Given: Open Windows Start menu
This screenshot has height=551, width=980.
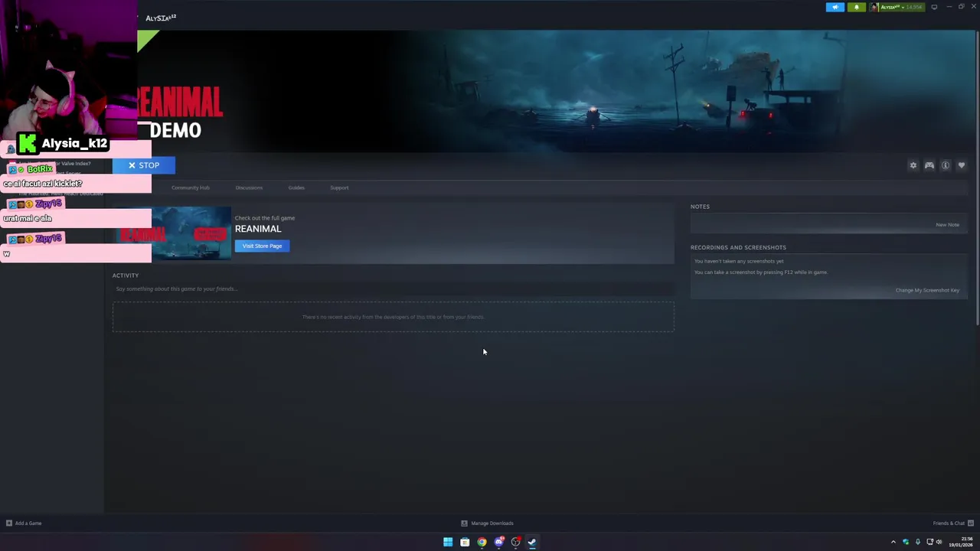Looking at the screenshot, I should tap(448, 542).
